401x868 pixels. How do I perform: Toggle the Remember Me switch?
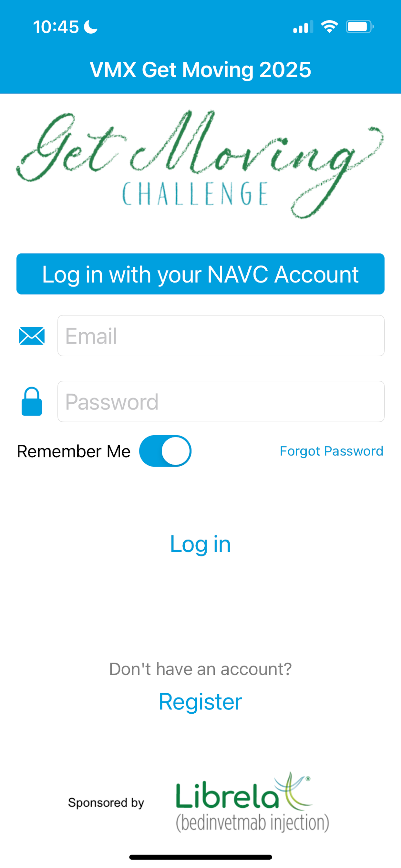point(165,451)
